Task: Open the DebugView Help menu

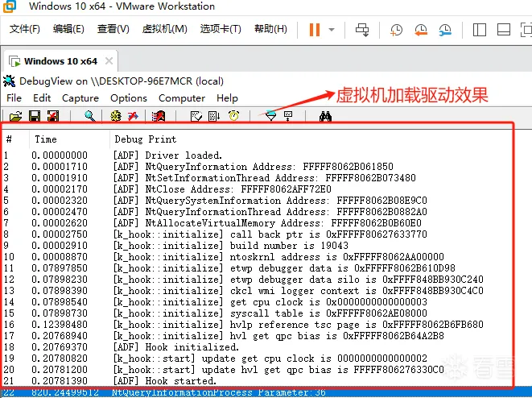Action: [x=227, y=98]
